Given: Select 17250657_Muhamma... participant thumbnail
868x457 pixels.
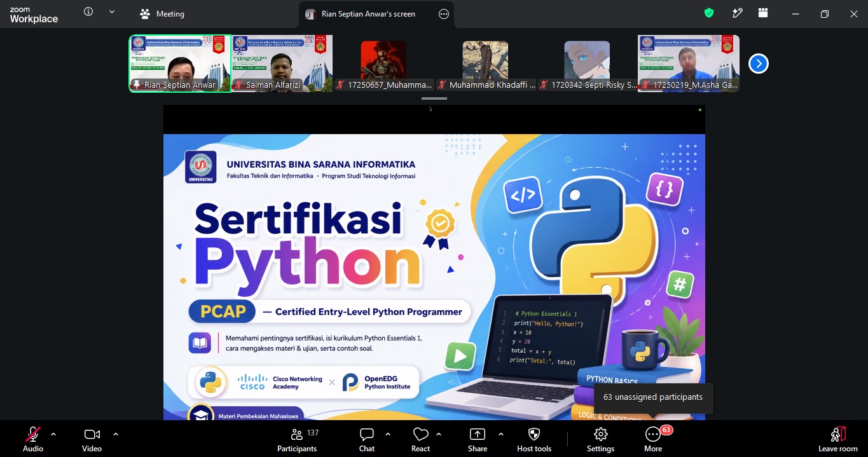Looking at the screenshot, I should (x=383, y=64).
